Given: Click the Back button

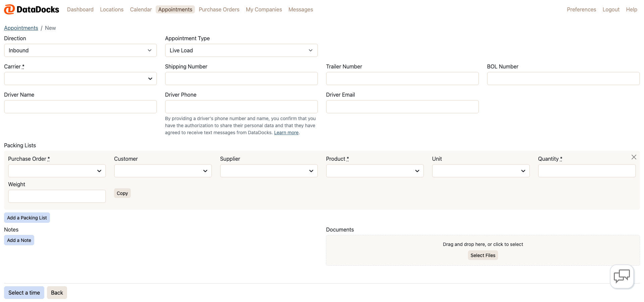Looking at the screenshot, I should pyautogui.click(x=57, y=293).
